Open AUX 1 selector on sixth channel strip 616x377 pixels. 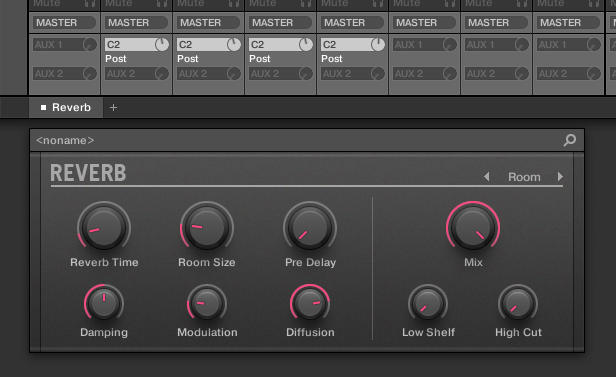coord(418,45)
